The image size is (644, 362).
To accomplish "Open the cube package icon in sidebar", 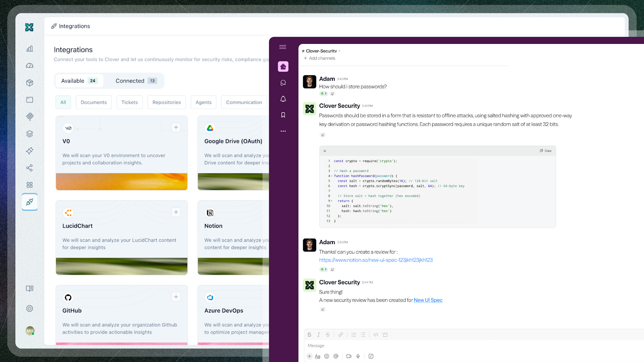I will (x=29, y=82).
